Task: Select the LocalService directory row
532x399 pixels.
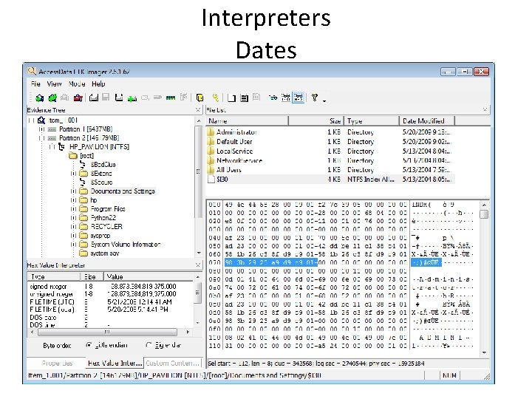Action: [x=331, y=151]
